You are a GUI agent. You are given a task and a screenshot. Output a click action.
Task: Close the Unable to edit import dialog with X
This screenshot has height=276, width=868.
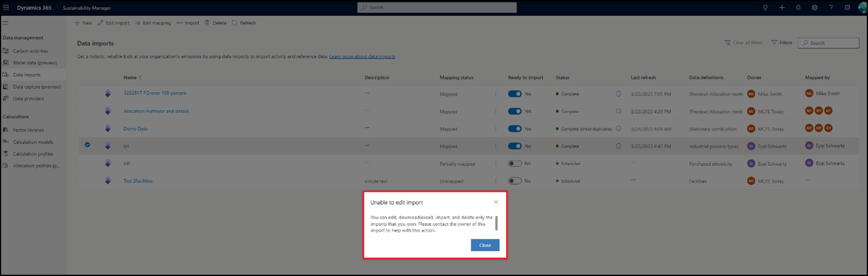[x=496, y=202]
